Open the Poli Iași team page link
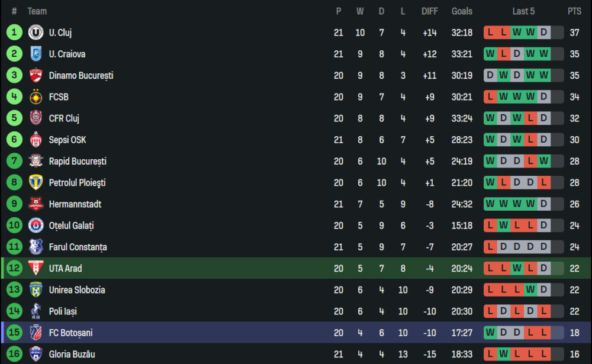The image size is (592, 364). click(x=63, y=311)
